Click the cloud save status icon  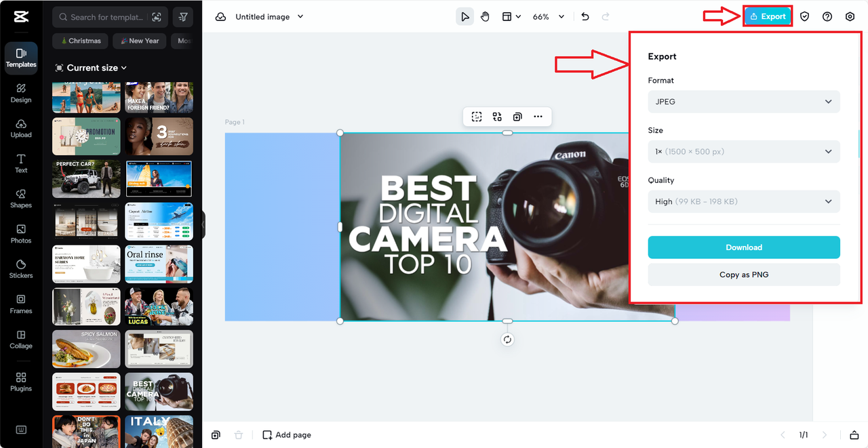coord(220,17)
